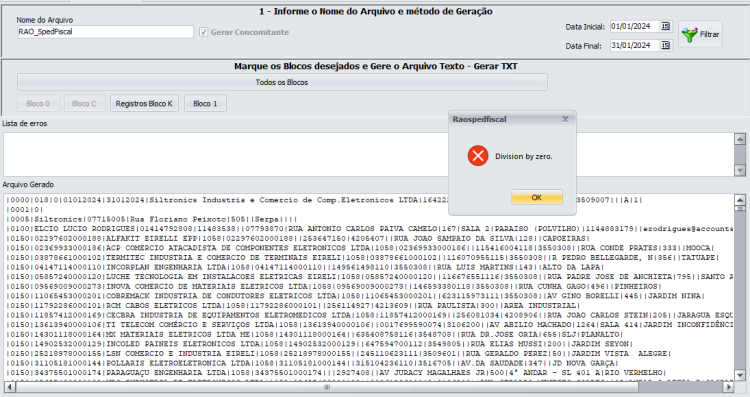Click the ACP COMERCIO ATACADISTA line
This screenshot has width=750, height=397.
[360, 248]
